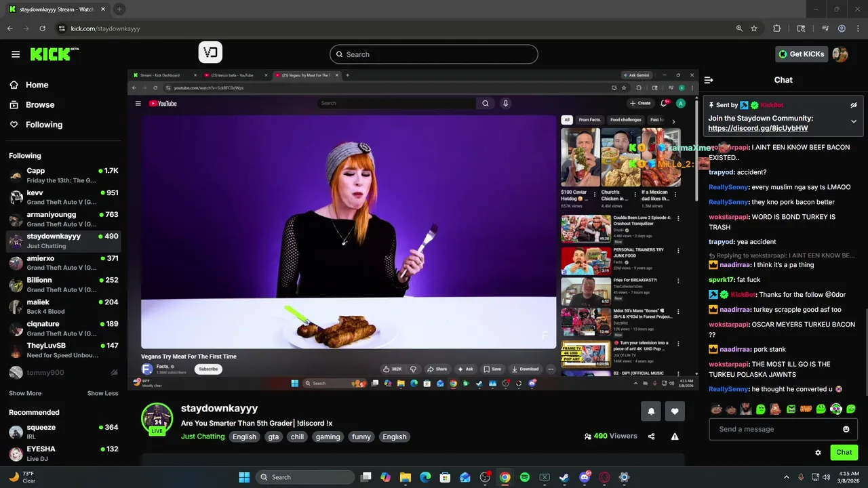The height and width of the screenshot is (488, 868).
Task: Collapse the chat panel with arrow icon
Action: click(709, 80)
